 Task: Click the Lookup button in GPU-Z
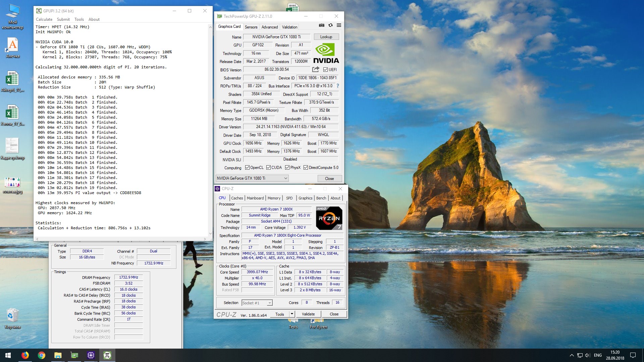click(326, 37)
